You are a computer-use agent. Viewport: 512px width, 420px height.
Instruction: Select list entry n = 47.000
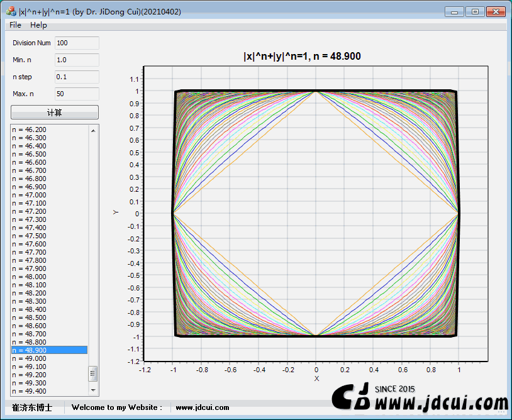point(49,195)
